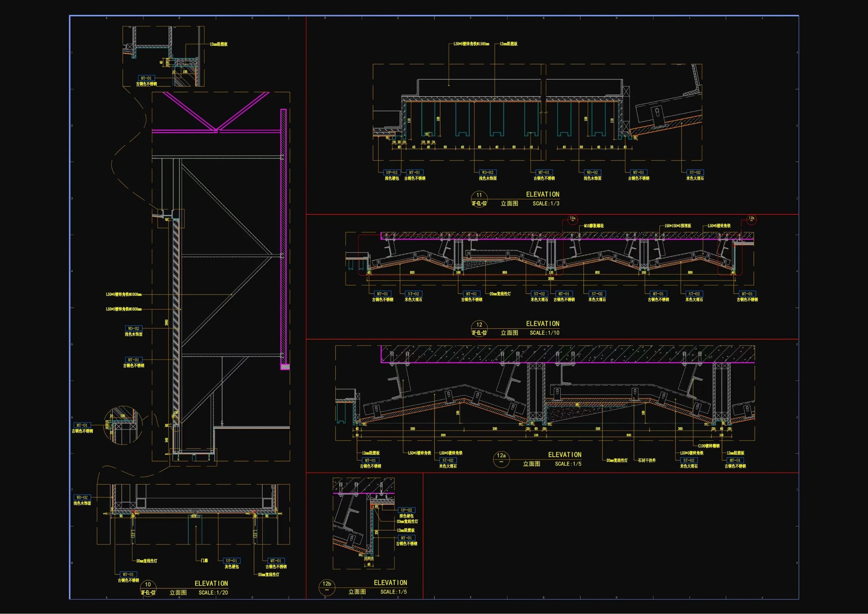Screen dimensions: 868x614
Task: Click the drawing number 12 title bubble
Action: point(479,328)
